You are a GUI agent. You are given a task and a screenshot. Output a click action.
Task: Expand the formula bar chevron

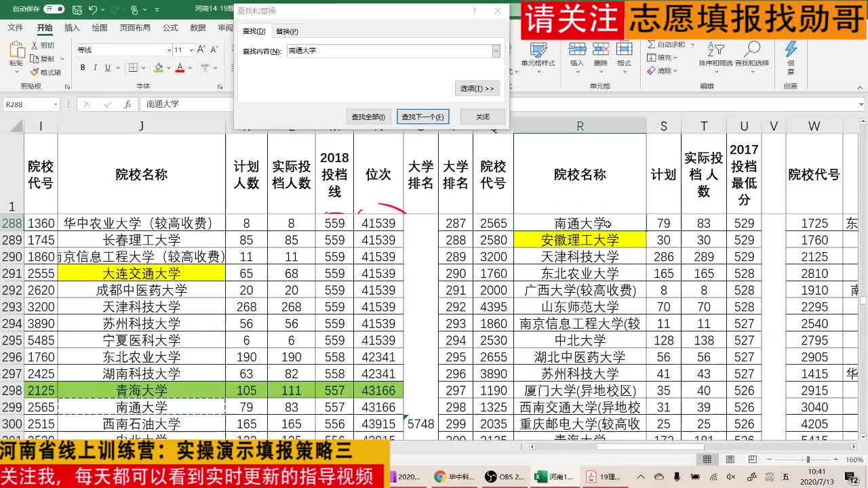click(x=861, y=104)
